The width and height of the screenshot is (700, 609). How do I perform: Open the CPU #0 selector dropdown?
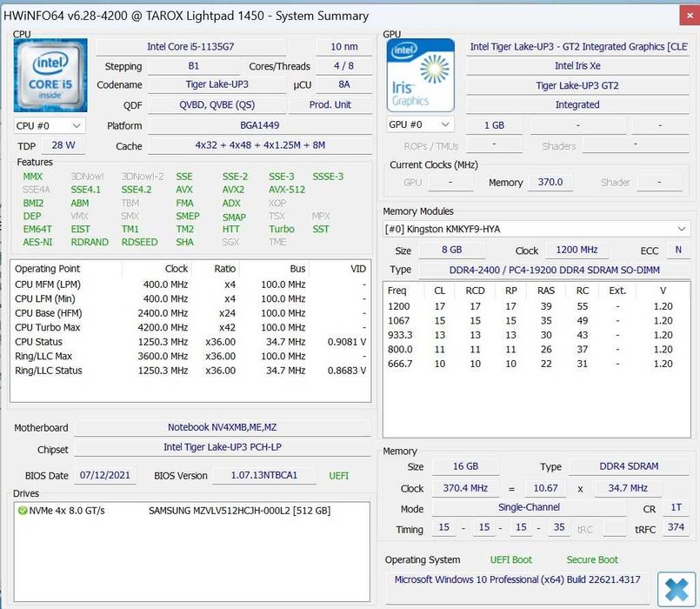tap(49, 126)
